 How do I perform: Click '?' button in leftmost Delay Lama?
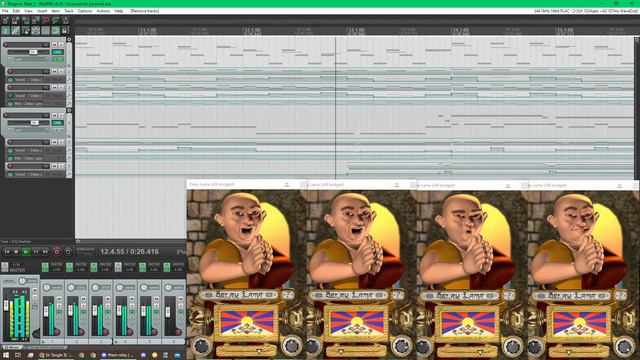288,294
